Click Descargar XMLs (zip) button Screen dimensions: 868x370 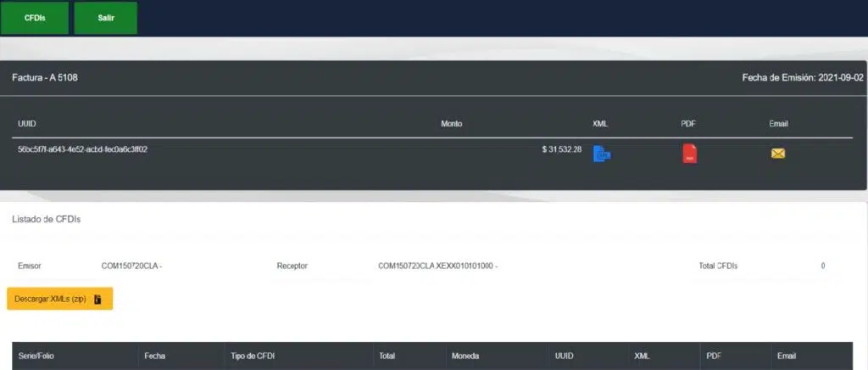pos(59,300)
